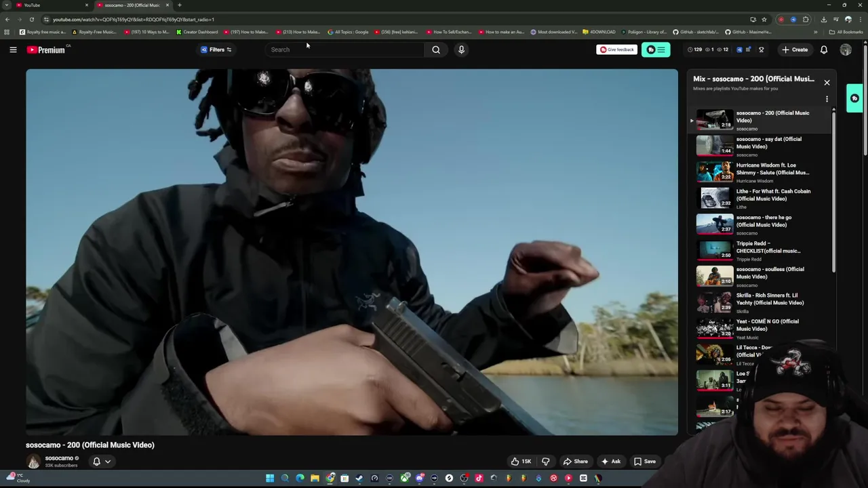Screen dimensions: 868x488
Task: Open the account avatar menu
Action: [846, 49]
